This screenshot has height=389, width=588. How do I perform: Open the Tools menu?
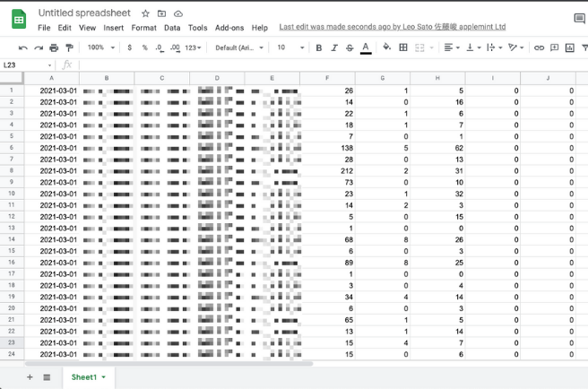pos(197,28)
